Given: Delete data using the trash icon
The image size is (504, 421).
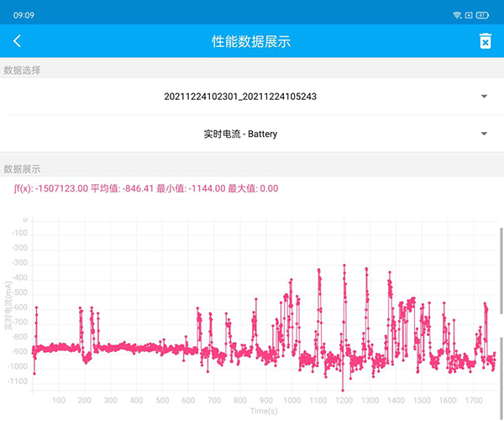Looking at the screenshot, I should point(485,41).
